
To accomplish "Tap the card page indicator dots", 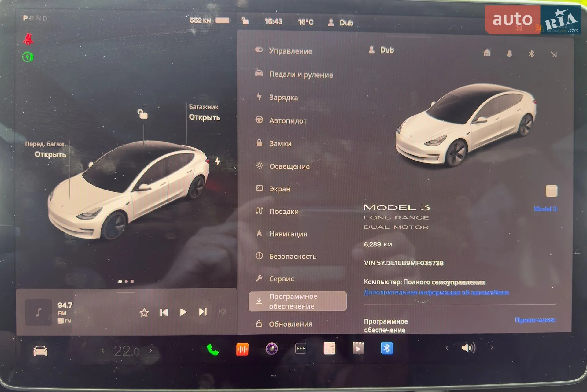I will [x=126, y=281].
